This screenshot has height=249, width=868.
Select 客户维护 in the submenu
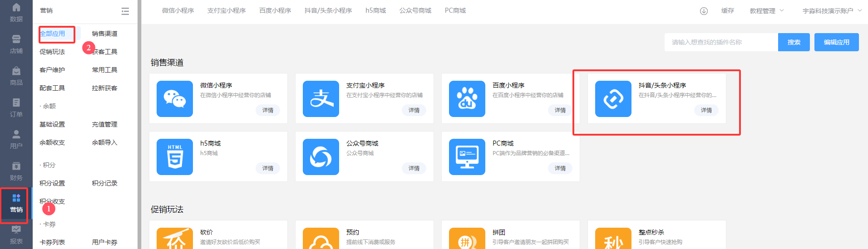52,70
